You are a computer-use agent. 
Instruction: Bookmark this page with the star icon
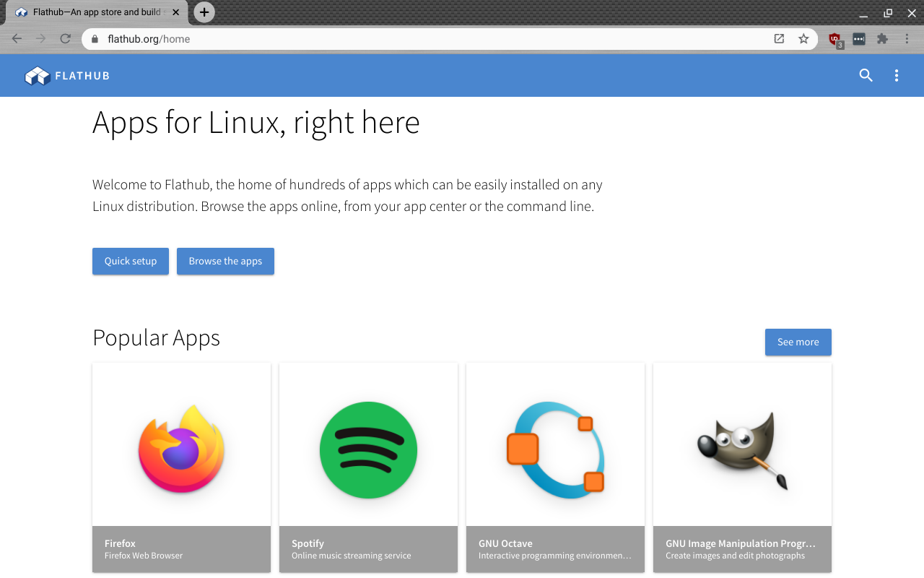[803, 39]
